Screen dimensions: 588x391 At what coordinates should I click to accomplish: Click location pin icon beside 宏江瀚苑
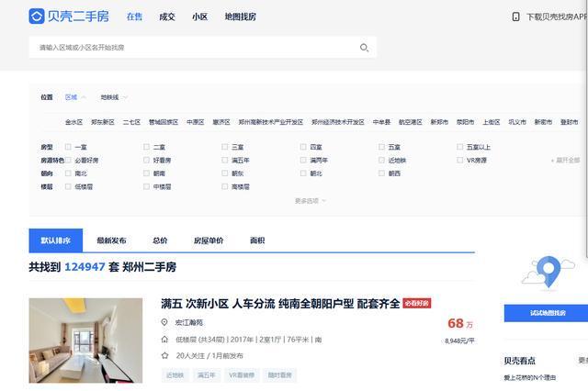164,322
